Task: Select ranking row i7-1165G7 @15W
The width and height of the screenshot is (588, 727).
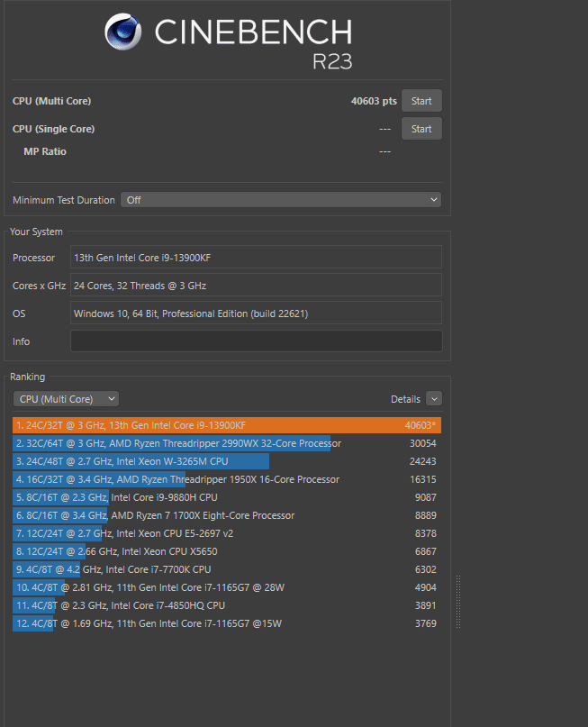Action: pos(227,623)
